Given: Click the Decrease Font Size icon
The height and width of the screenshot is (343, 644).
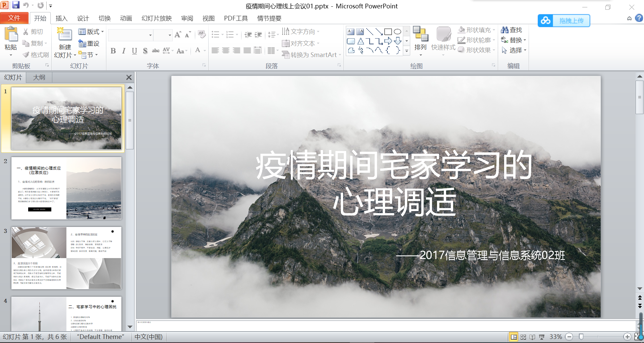Looking at the screenshot, I should click(188, 34).
